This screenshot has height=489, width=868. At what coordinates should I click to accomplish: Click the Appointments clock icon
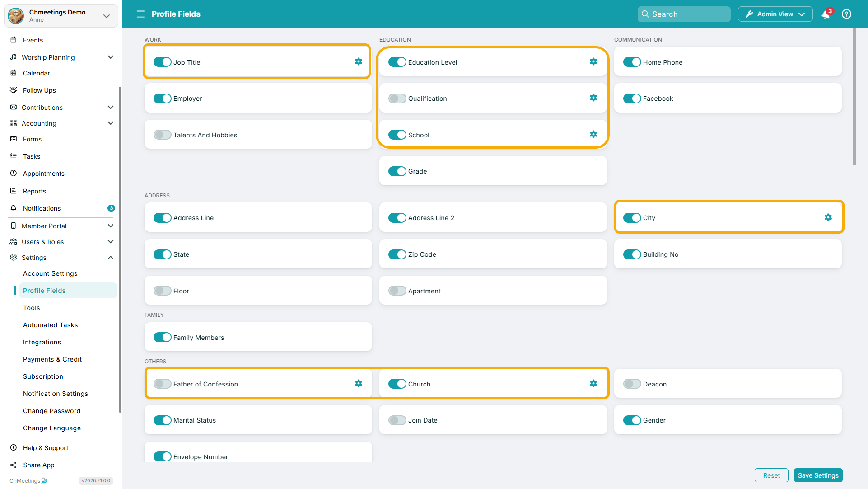pos(14,173)
